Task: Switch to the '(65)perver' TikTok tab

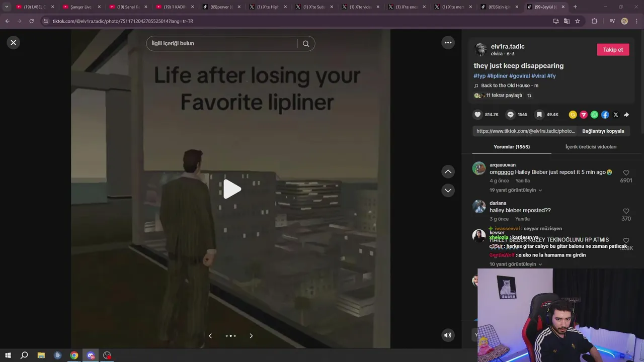Action: tap(221, 7)
